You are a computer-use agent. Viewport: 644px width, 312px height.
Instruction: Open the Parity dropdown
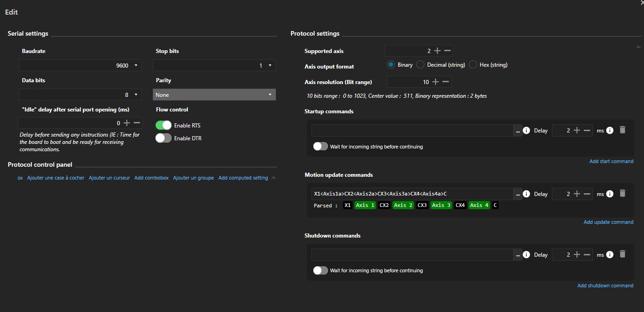[214, 95]
